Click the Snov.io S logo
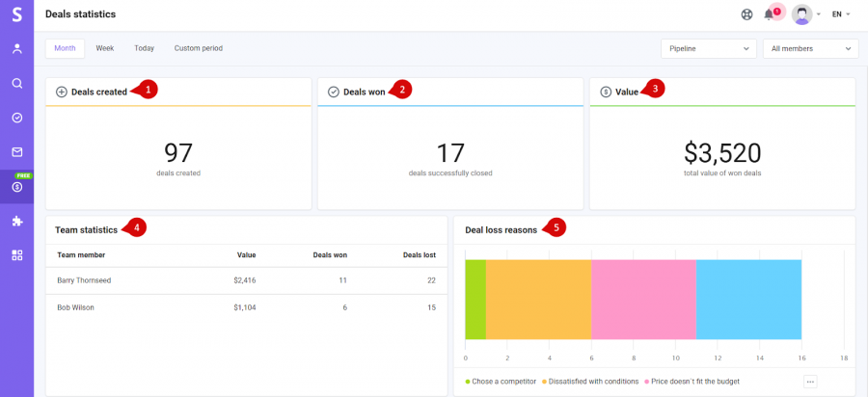Screen dimensions: 868x397 point(17,14)
